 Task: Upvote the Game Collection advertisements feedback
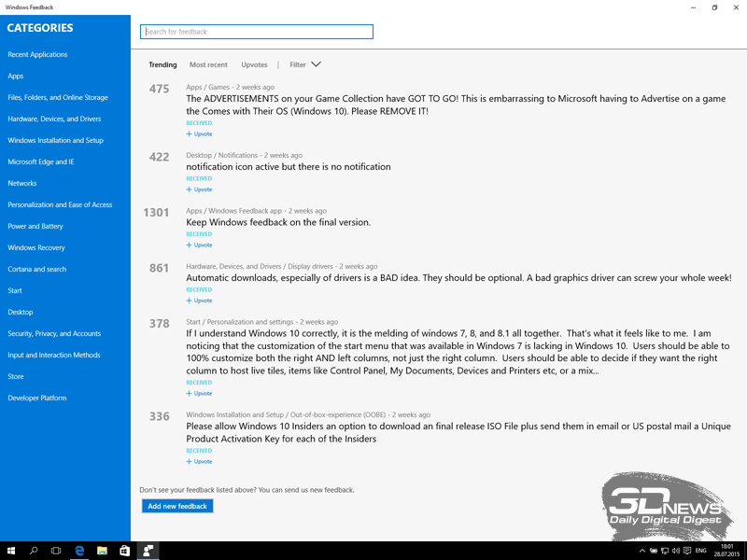(199, 133)
